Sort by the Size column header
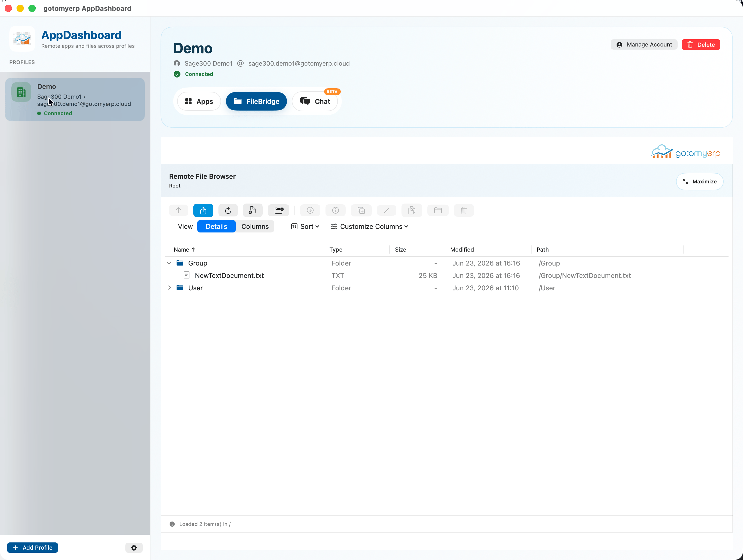 [400, 249]
